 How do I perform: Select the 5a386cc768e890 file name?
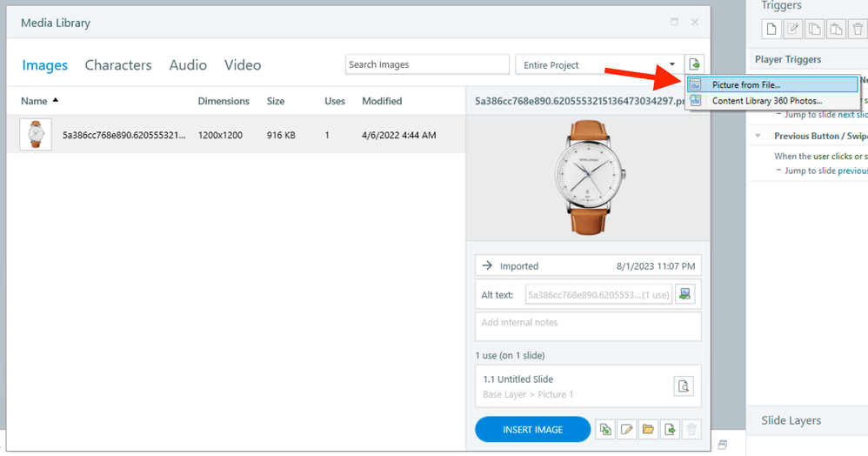[124, 135]
